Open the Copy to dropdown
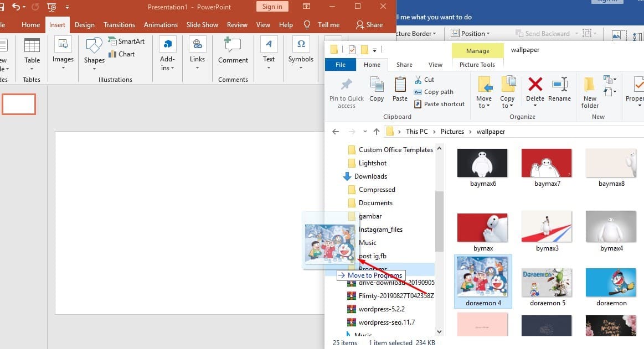The image size is (644, 349). 507,92
